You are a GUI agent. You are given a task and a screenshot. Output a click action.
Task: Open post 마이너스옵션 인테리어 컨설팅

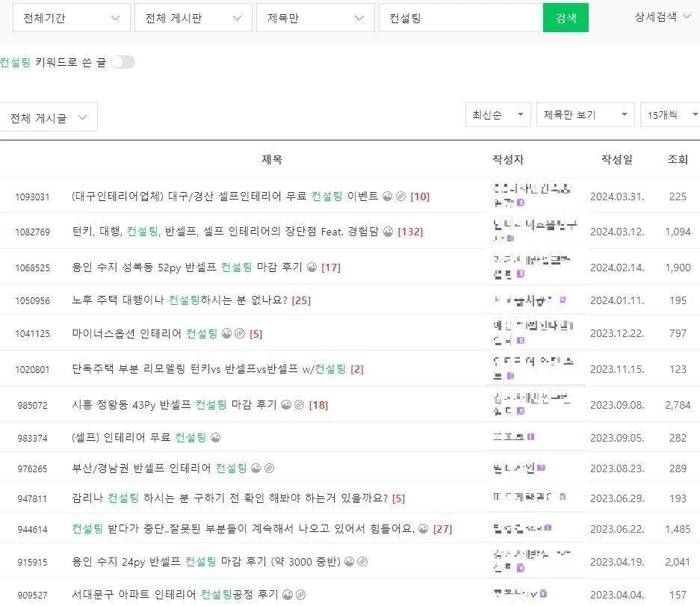[x=145, y=333]
